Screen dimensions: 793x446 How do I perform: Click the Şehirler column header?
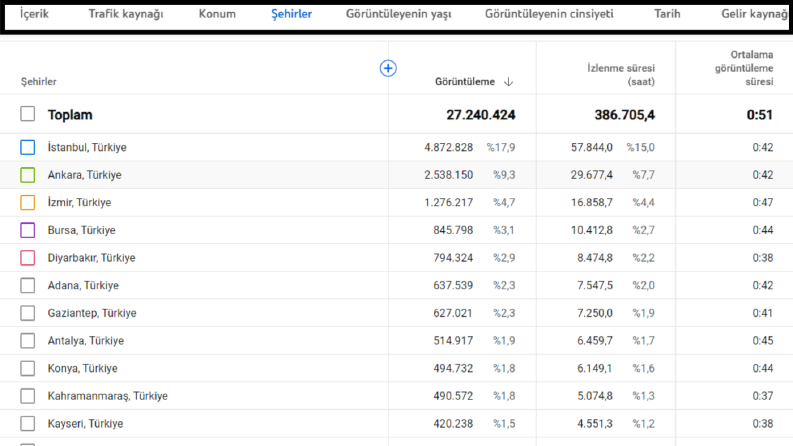[38, 82]
